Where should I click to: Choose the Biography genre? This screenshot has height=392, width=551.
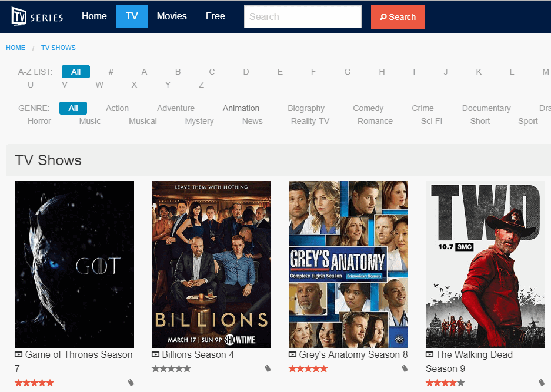[306, 109]
